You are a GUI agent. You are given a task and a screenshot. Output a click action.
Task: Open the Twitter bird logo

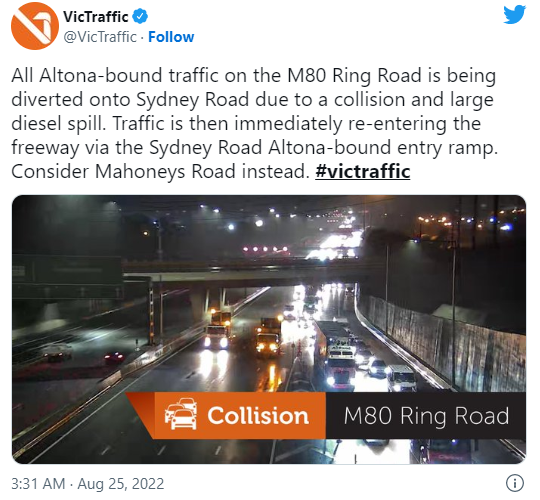[x=514, y=15]
